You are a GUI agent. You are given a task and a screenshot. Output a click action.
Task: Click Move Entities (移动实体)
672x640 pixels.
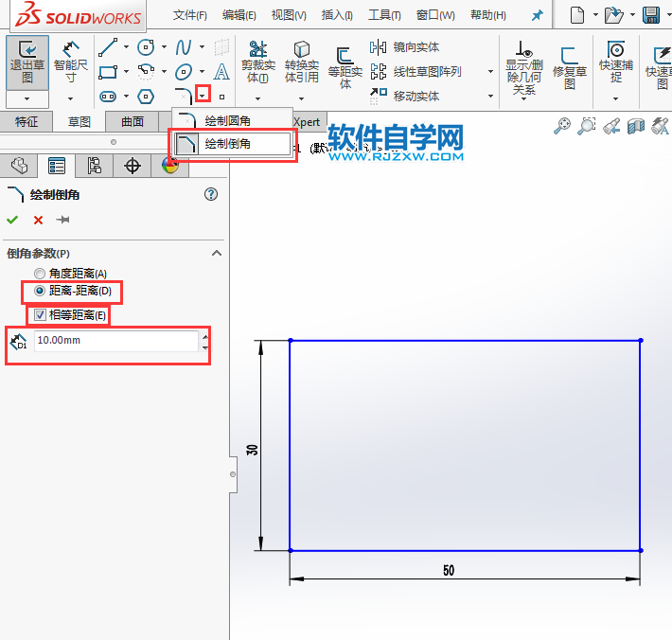coord(404,96)
